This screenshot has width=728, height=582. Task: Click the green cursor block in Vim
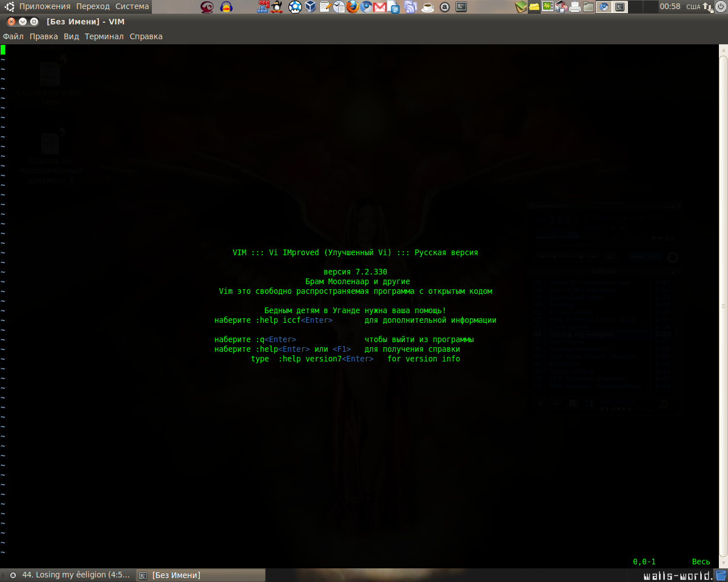point(3,49)
